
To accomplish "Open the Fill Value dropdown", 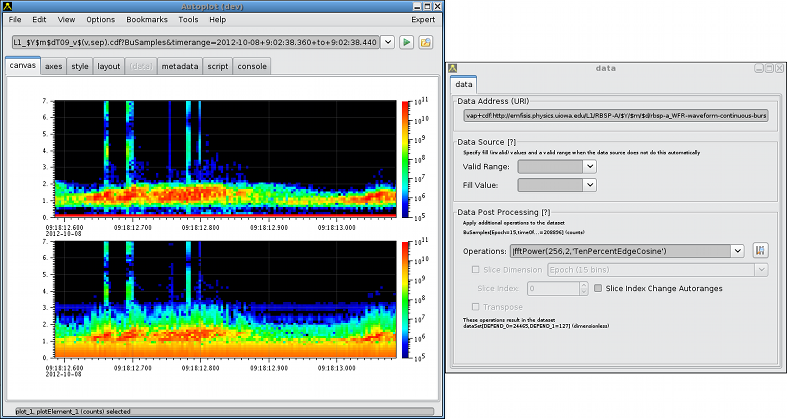I will (589, 184).
